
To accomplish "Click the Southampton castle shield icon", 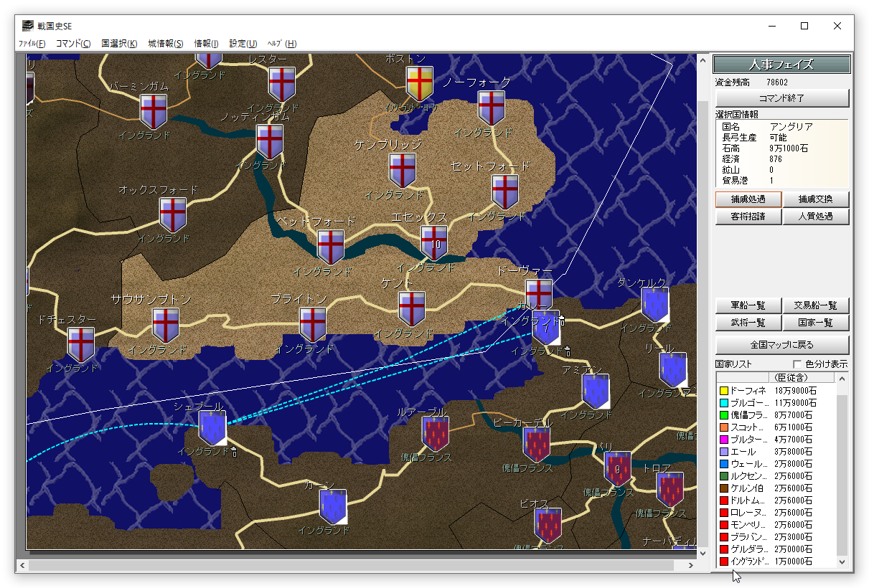I will (166, 325).
